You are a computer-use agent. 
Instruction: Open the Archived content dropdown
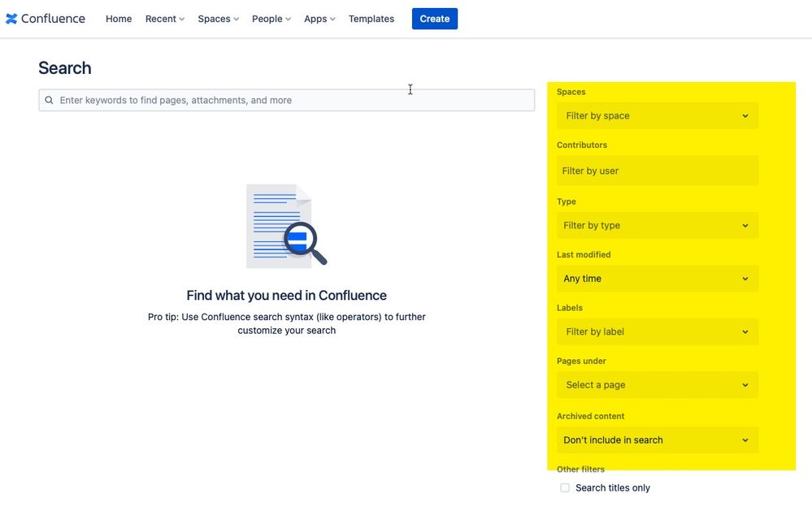658,440
